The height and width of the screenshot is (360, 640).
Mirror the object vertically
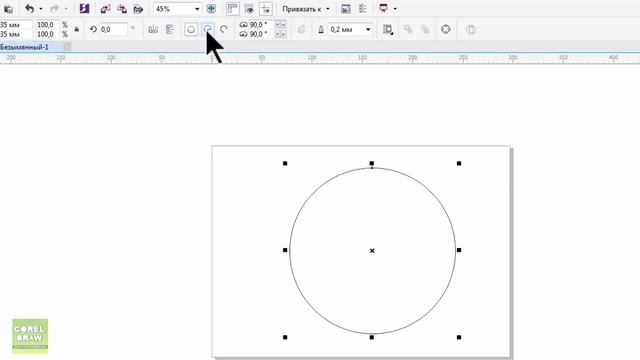coord(170,29)
